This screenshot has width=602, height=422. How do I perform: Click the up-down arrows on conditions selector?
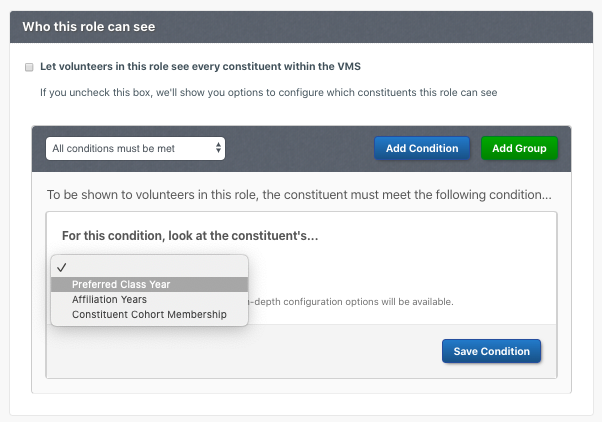coord(218,148)
